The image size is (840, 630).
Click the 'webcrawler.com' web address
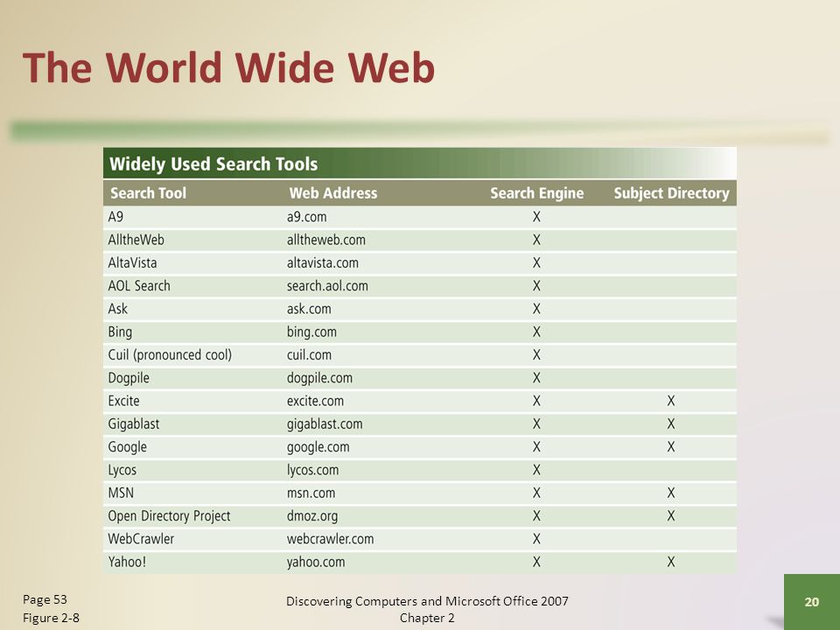[330, 539]
